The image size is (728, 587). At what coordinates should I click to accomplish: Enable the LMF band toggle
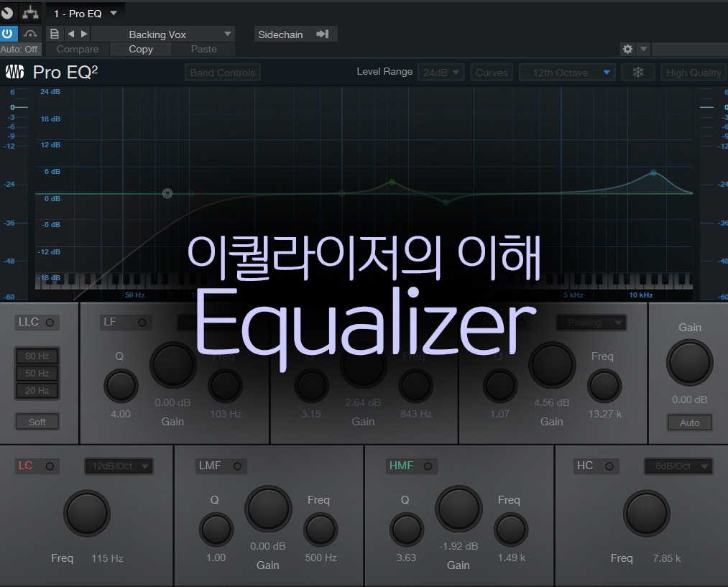[237, 466]
